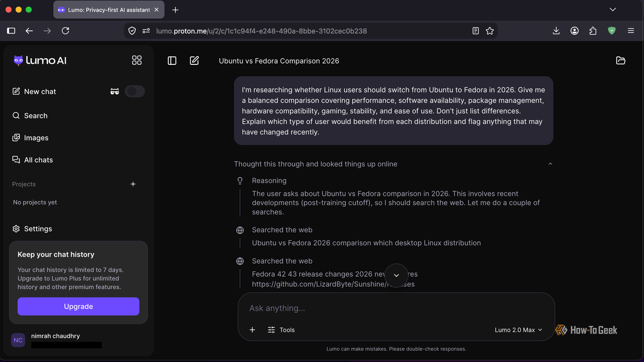The width and height of the screenshot is (644, 362).
Task: Open browser downloads panel
Action: coord(556,31)
